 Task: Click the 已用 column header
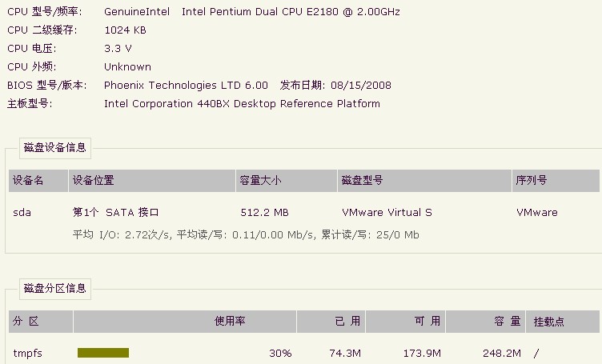[331, 322]
